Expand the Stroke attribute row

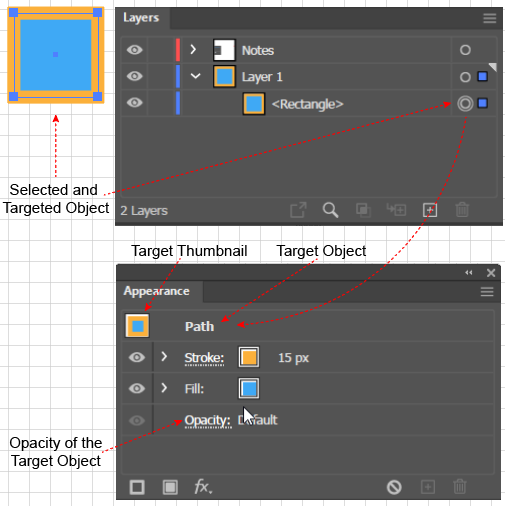[164, 357]
